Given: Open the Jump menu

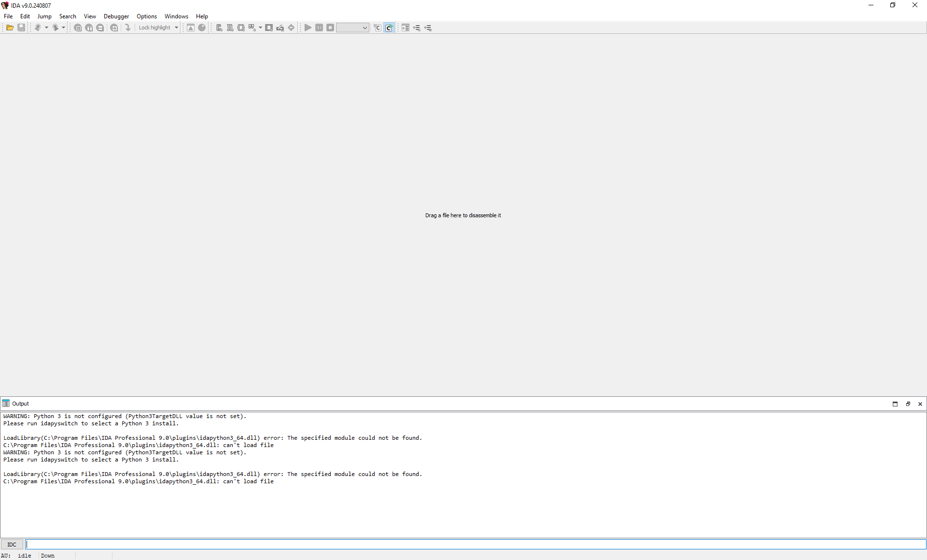Looking at the screenshot, I should pos(44,16).
